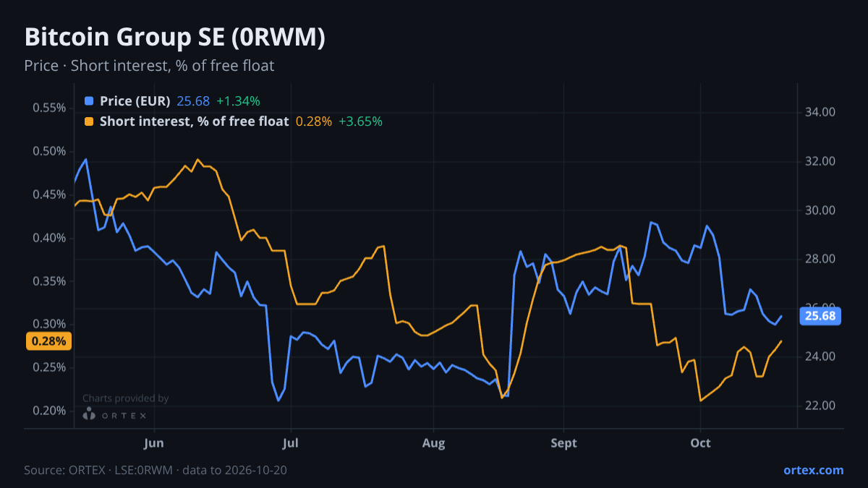This screenshot has width=868, height=488.
Task: Click the Sept label on time axis
Action: point(564,443)
